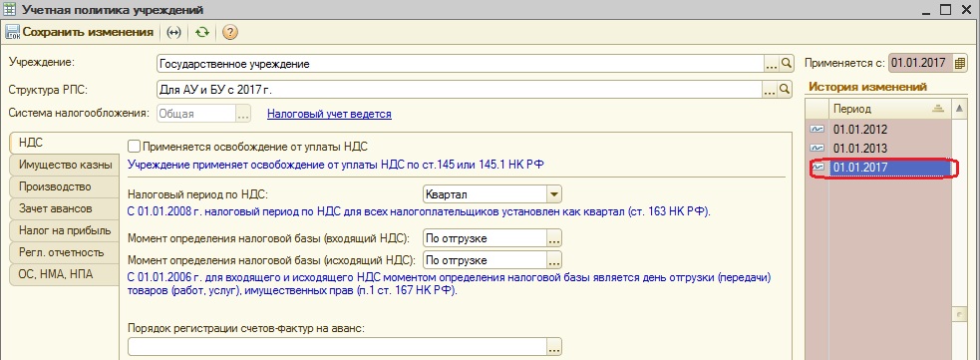Click the Применяется с date field
Image resolution: width=980 pixels, height=360 pixels.
pyautogui.click(x=920, y=63)
